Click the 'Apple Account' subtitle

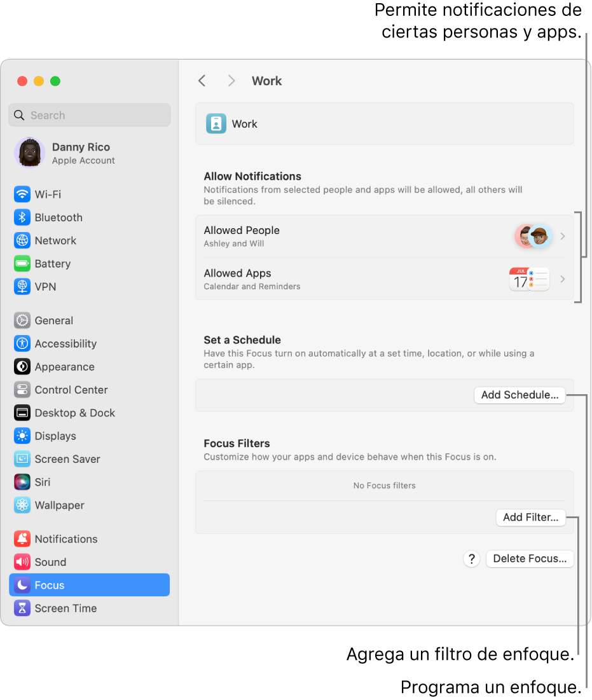[83, 160]
